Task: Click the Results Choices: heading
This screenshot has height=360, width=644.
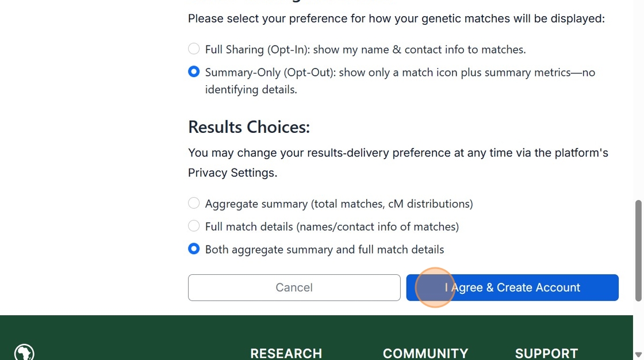Action: [x=248, y=127]
